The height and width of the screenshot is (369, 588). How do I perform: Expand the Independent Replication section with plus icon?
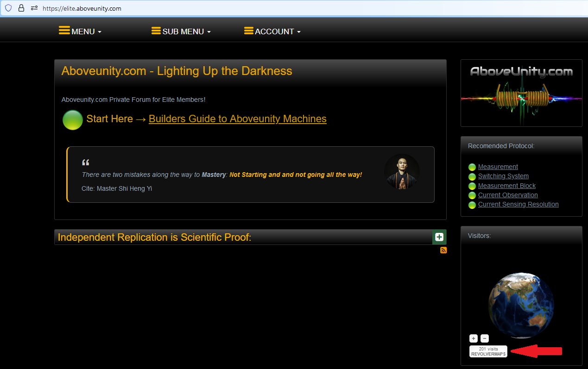pos(439,237)
